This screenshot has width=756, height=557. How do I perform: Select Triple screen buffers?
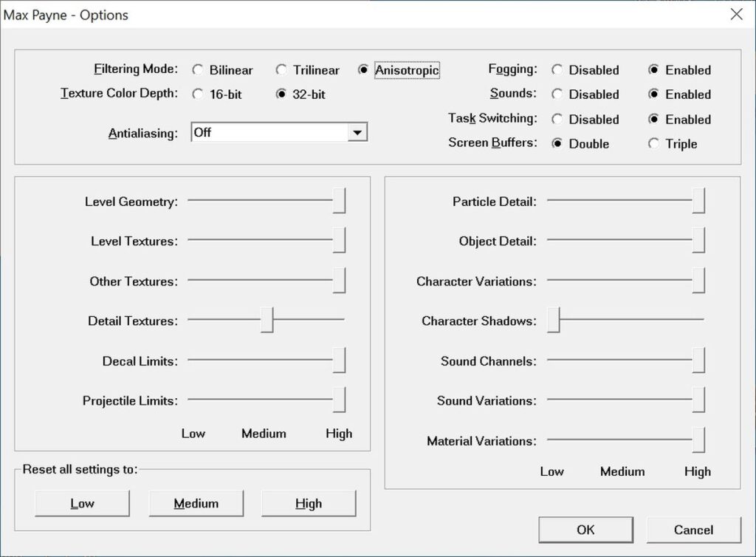673,144
